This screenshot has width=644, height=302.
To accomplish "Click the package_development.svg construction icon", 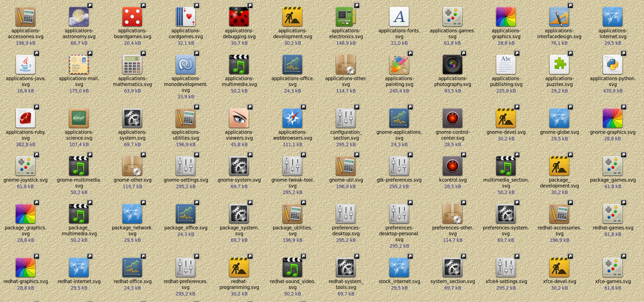I will coord(559,166).
